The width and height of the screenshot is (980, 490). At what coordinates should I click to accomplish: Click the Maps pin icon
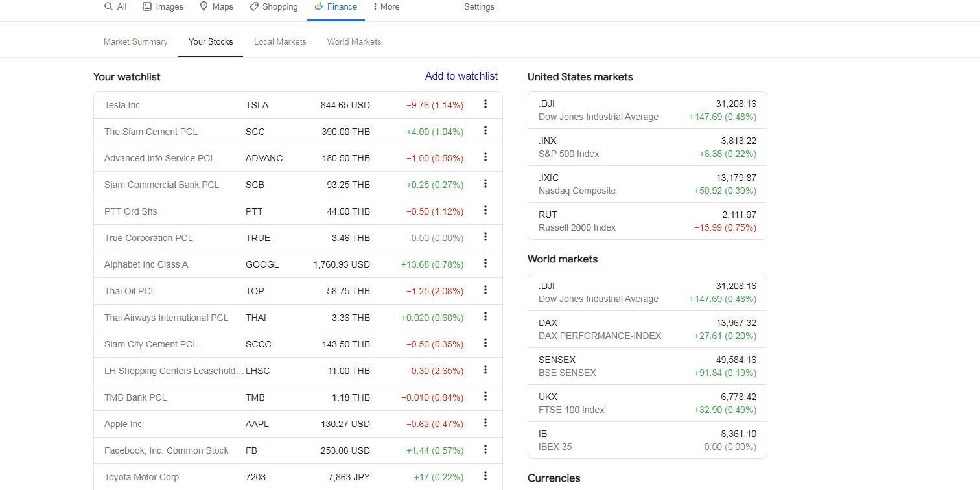click(x=204, y=6)
